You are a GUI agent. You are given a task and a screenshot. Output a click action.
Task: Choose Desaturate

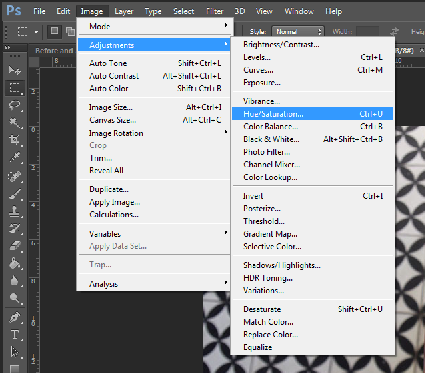click(313, 309)
